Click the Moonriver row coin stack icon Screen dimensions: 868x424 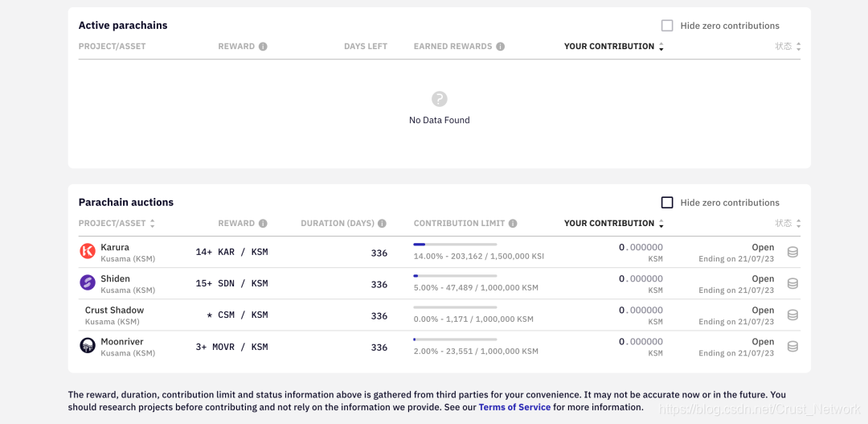[792, 346]
